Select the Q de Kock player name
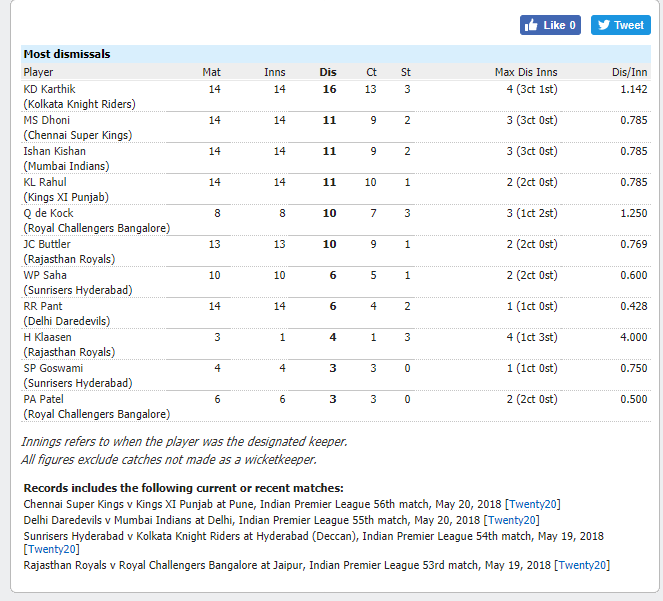 48,213
